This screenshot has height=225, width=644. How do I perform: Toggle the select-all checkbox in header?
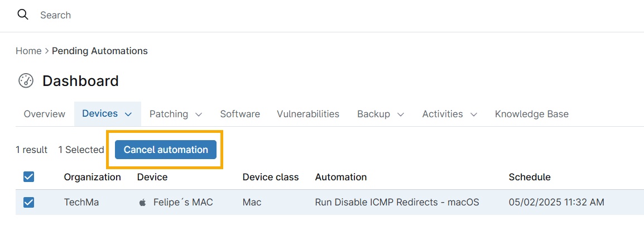point(29,177)
